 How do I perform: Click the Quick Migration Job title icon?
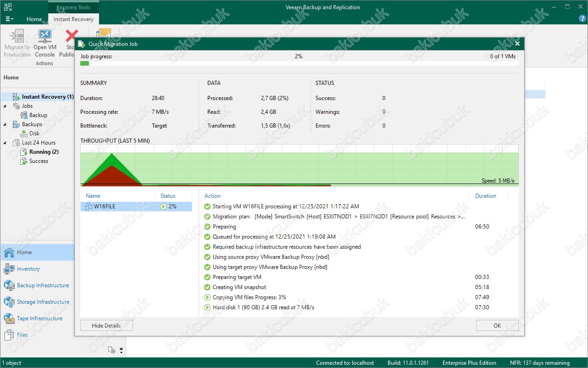point(81,44)
